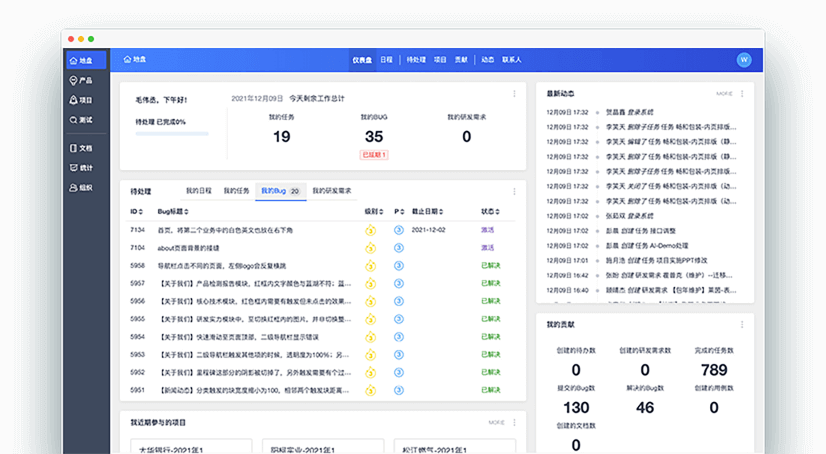Click severity icon of bug 5958
Viewport: 826px width, 454px height.
(370, 265)
